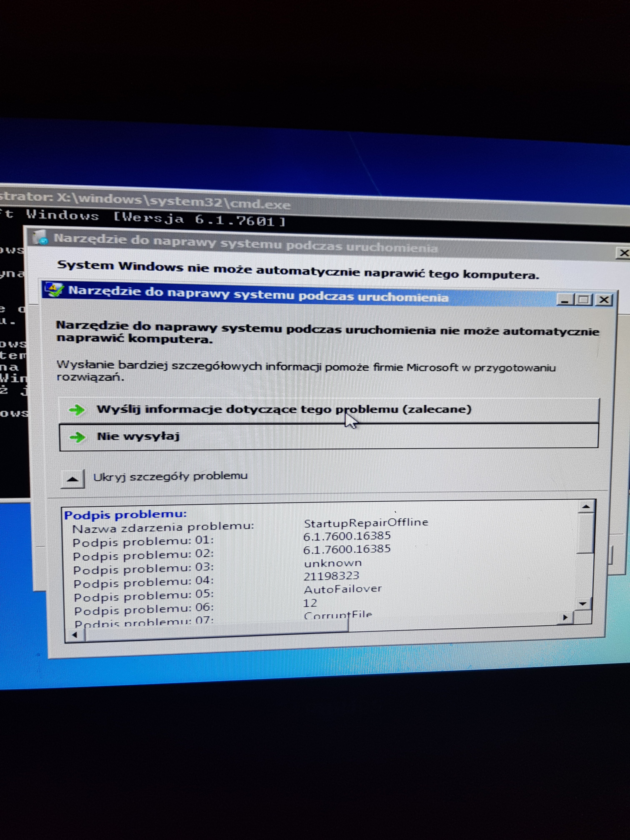The height and width of the screenshot is (840, 630).
Task: Maximize the front startup repair dialog
Action: click(584, 300)
